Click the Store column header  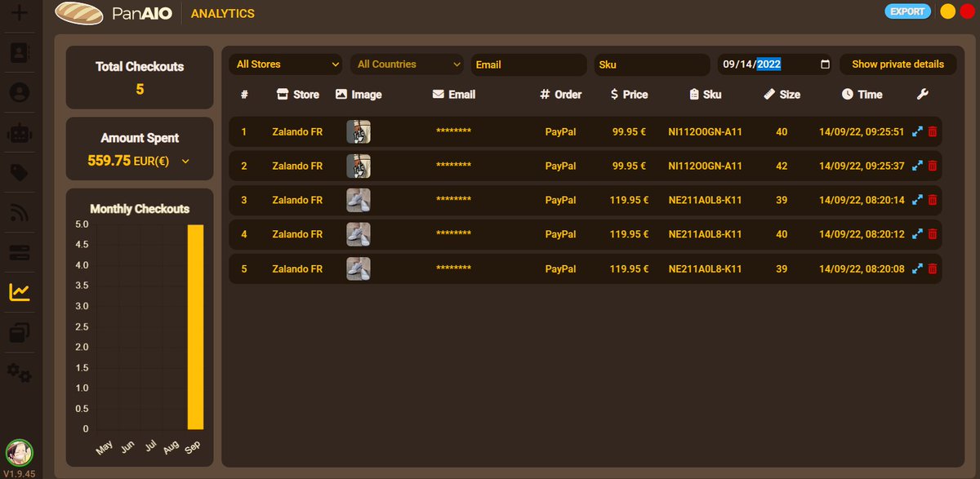pyautogui.click(x=298, y=94)
